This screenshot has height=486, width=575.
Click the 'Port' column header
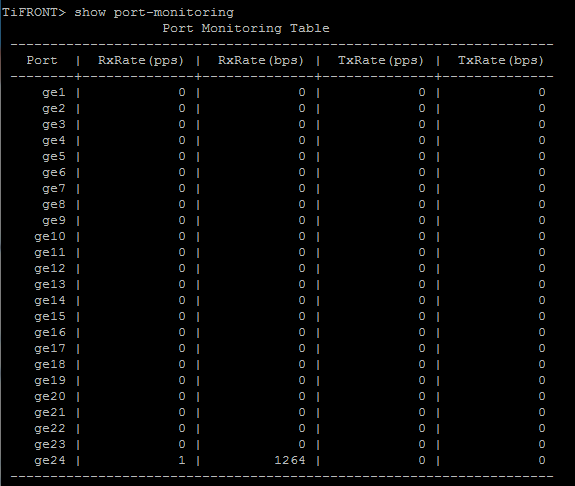(42, 61)
